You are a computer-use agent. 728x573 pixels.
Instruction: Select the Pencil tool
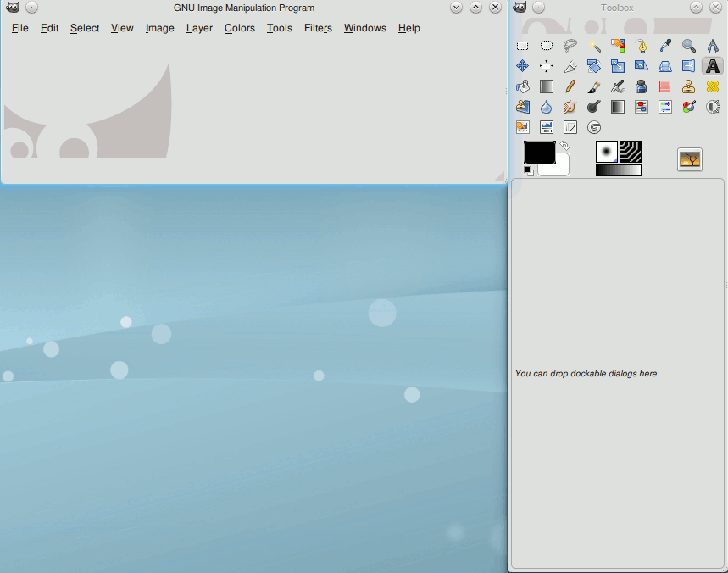pos(570,86)
